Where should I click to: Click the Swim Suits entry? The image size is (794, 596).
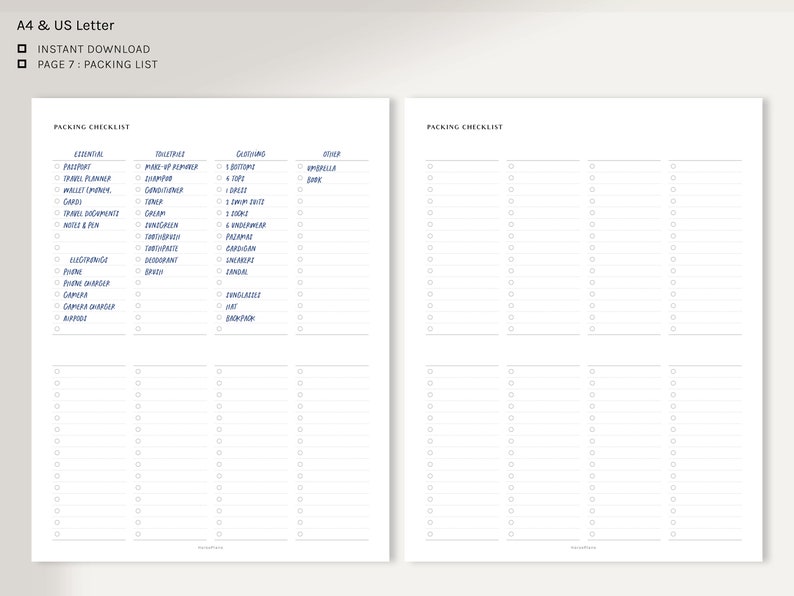pyautogui.click(x=245, y=202)
